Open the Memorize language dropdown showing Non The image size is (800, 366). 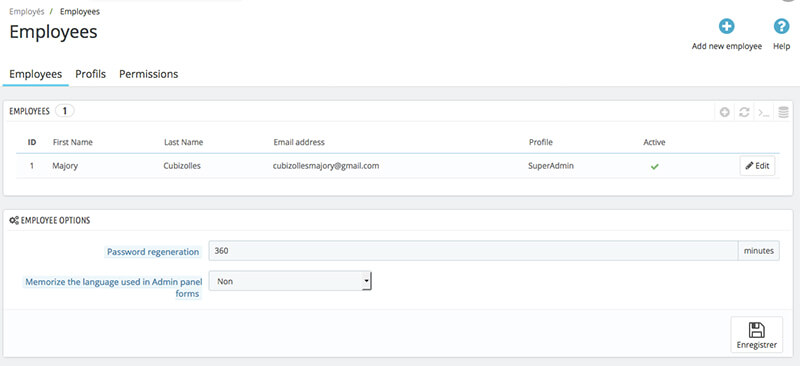coord(290,281)
